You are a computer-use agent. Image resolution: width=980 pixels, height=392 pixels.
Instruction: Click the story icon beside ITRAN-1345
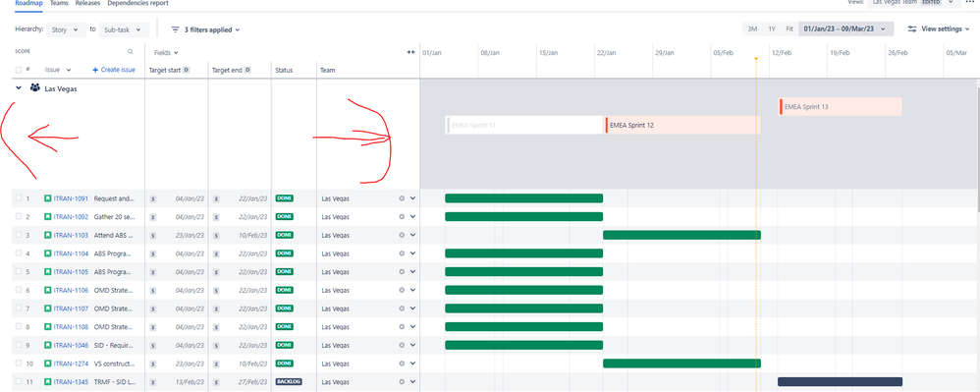click(47, 381)
